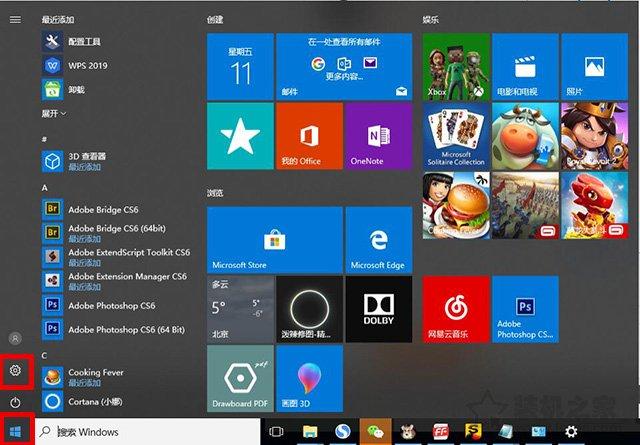The image size is (640, 445).
Task: Jump to the letter A index
Action: (x=44, y=188)
